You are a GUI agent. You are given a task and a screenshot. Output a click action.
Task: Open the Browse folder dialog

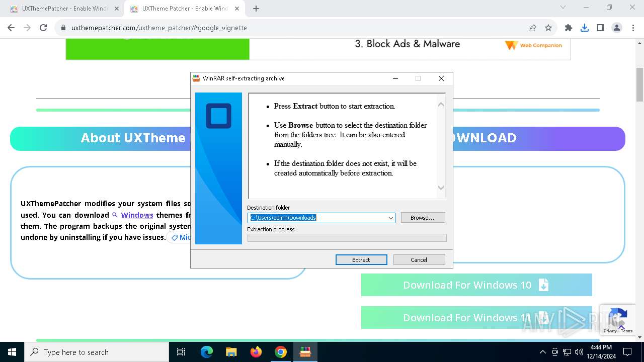[423, 218]
